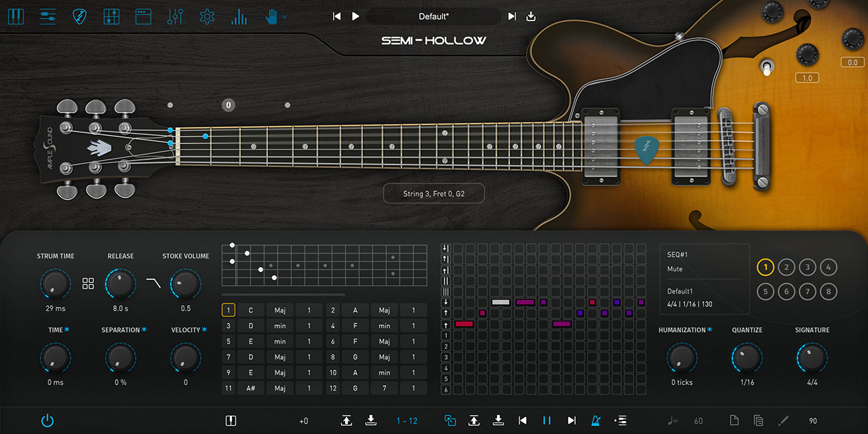Open the bar-chart levels icon
The height and width of the screenshot is (434, 868).
239,16
